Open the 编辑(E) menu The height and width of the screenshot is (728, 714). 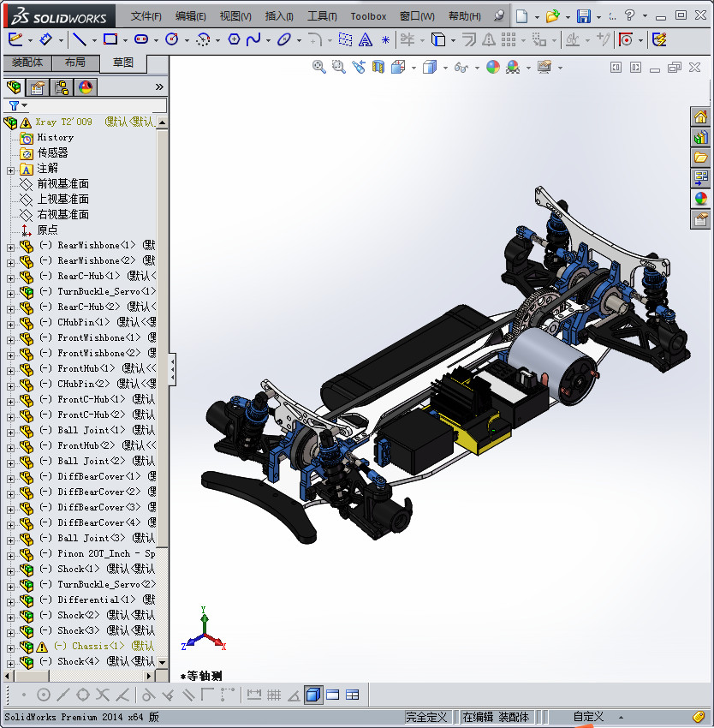click(x=190, y=17)
